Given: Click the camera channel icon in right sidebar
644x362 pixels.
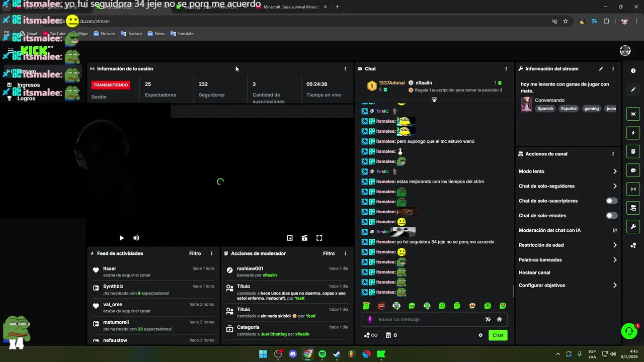Looking at the screenshot, I should (x=633, y=208).
